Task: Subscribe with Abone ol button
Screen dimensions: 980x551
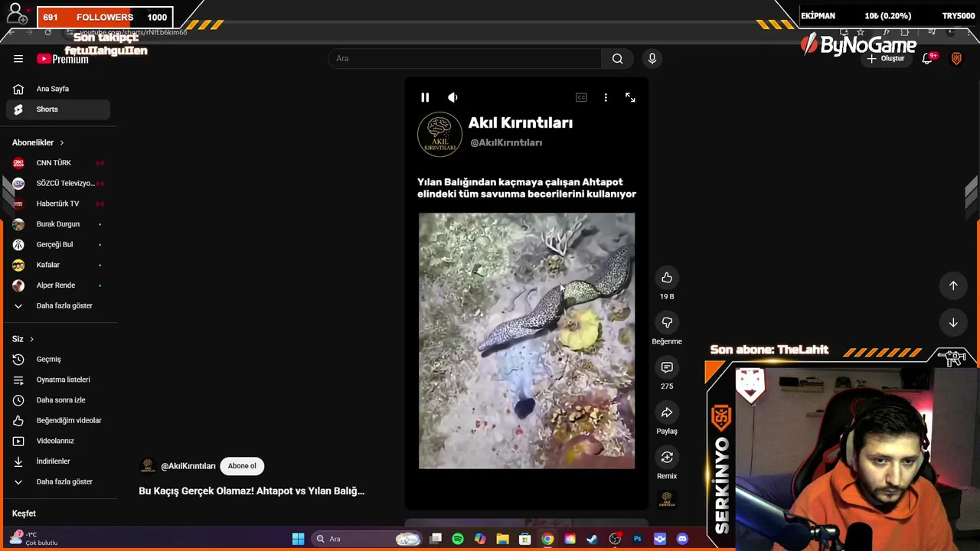Action: pyautogui.click(x=242, y=465)
